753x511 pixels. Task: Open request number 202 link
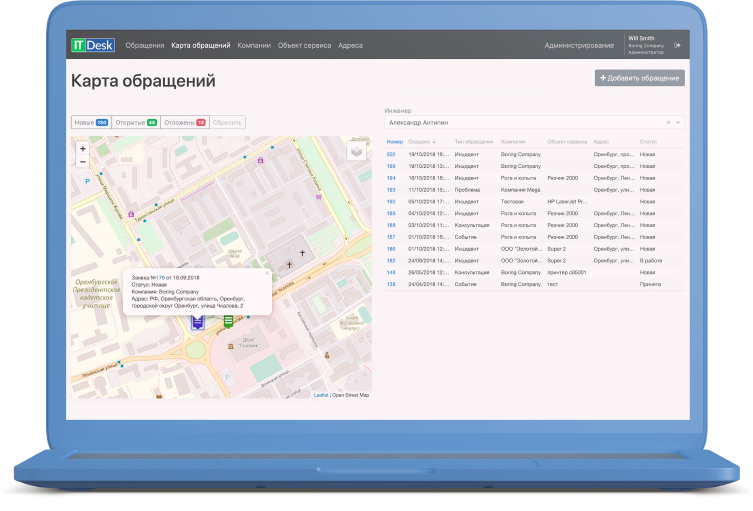pyautogui.click(x=391, y=154)
